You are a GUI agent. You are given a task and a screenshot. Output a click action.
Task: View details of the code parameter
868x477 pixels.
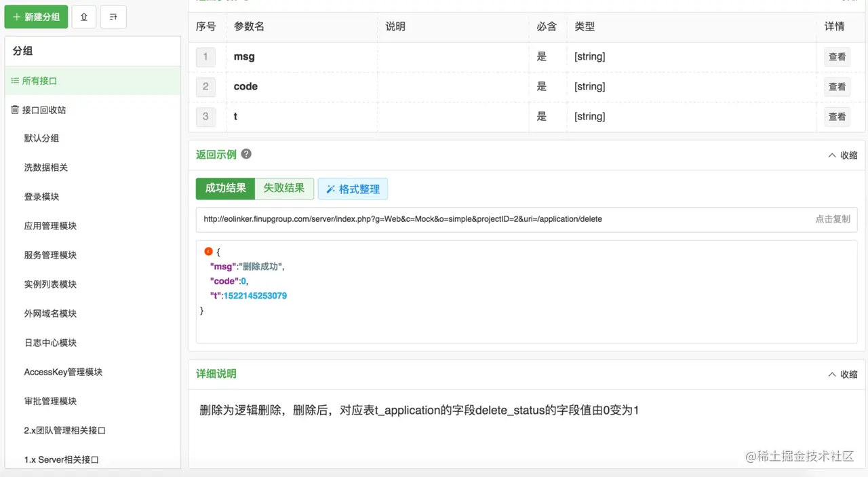pos(837,87)
